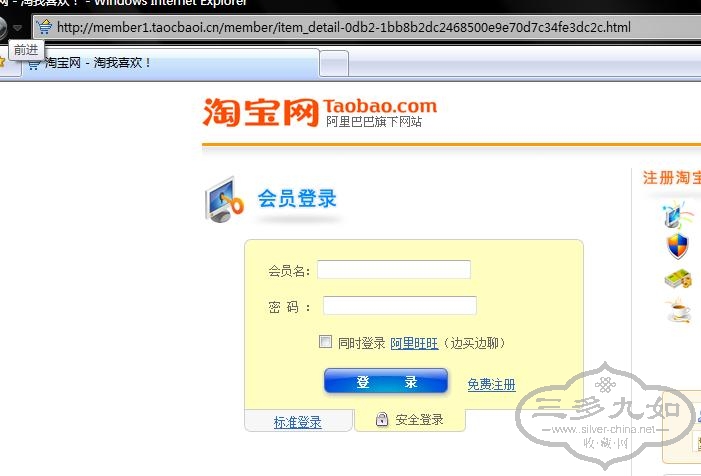The height and width of the screenshot is (476, 701).
Task: Click inside the 密码 password field
Action: click(x=400, y=306)
